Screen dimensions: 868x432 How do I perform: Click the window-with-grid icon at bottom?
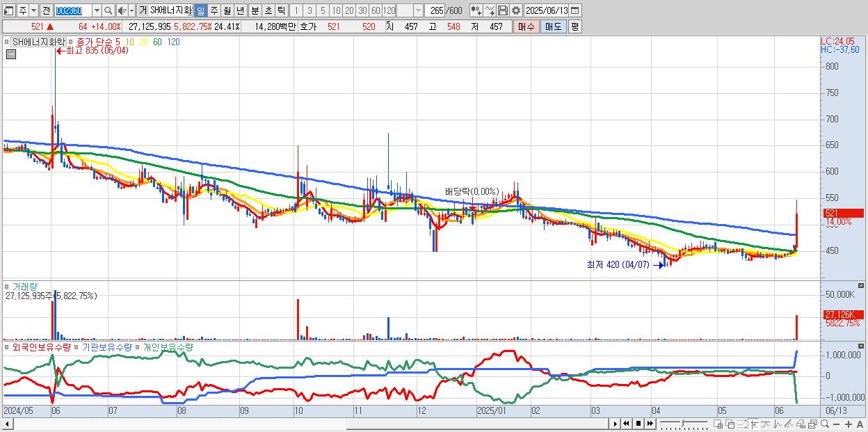click(x=718, y=424)
